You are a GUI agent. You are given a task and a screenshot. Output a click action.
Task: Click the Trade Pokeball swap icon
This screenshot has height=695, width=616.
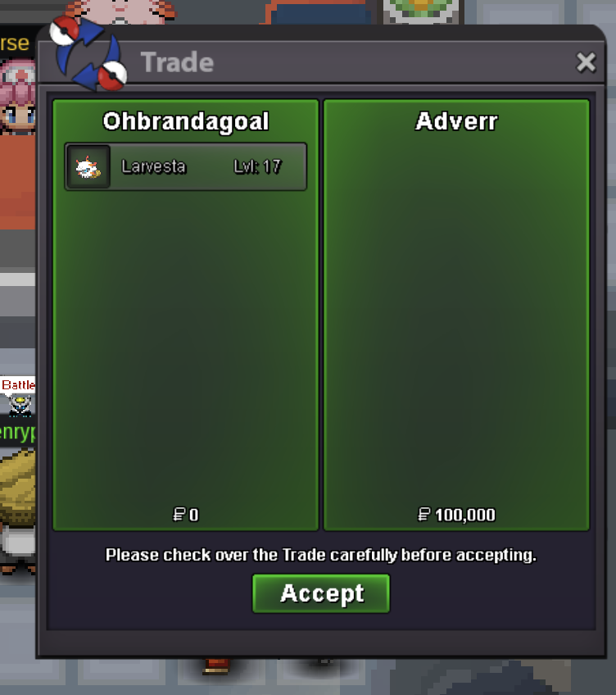(88, 52)
